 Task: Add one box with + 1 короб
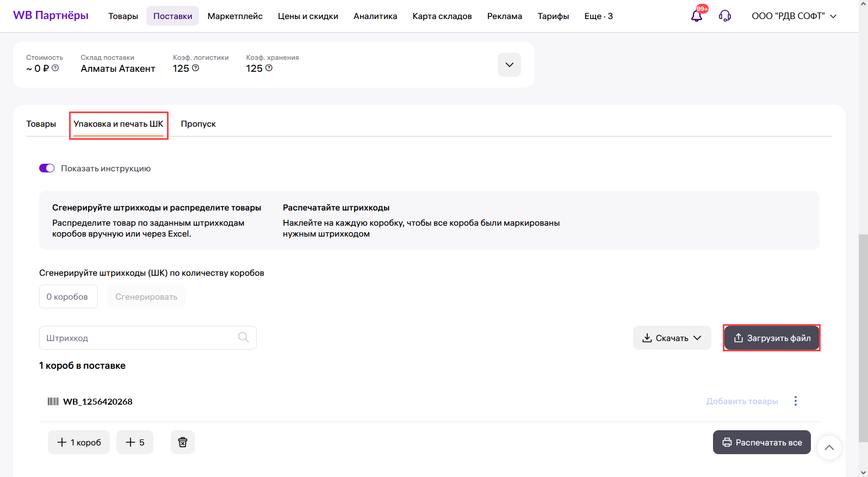(x=79, y=442)
